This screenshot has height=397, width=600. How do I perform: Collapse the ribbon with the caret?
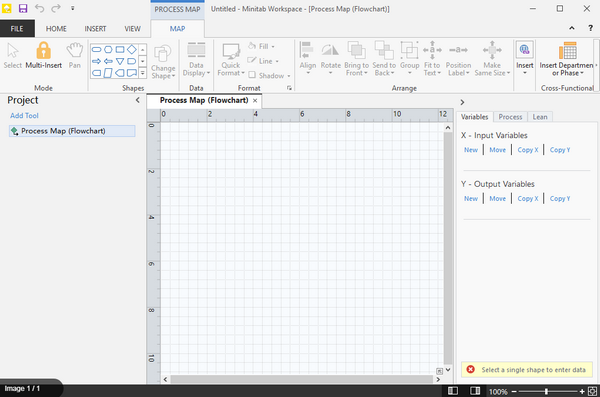click(572, 28)
